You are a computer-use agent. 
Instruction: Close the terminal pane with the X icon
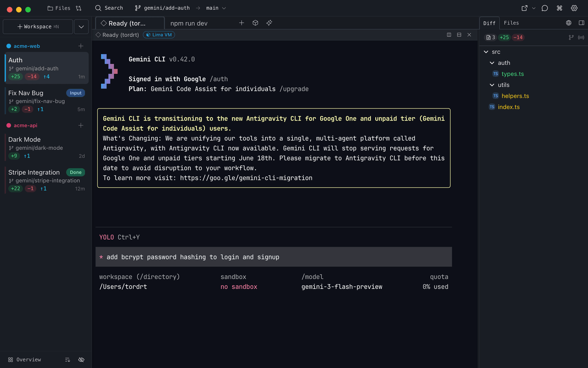click(x=469, y=35)
